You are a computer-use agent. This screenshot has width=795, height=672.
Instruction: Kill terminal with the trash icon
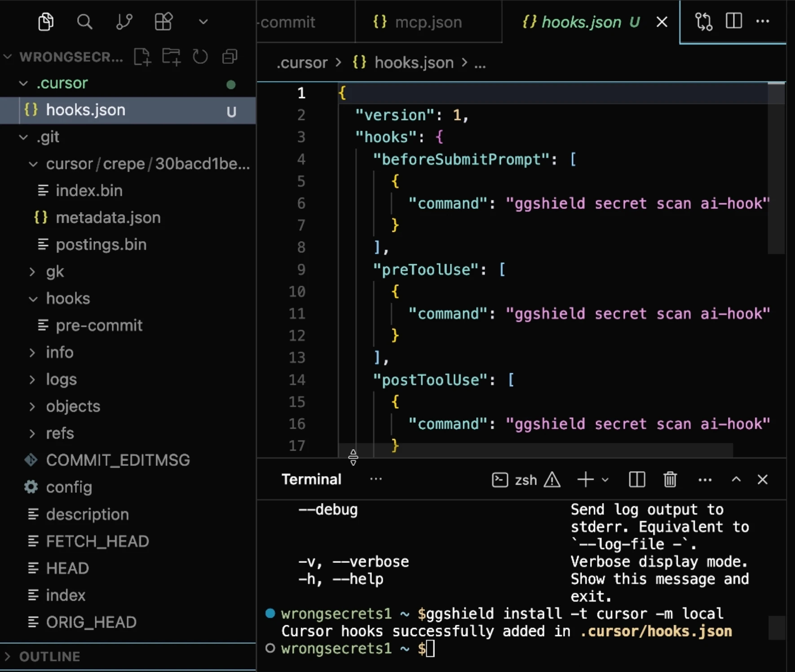coord(670,480)
